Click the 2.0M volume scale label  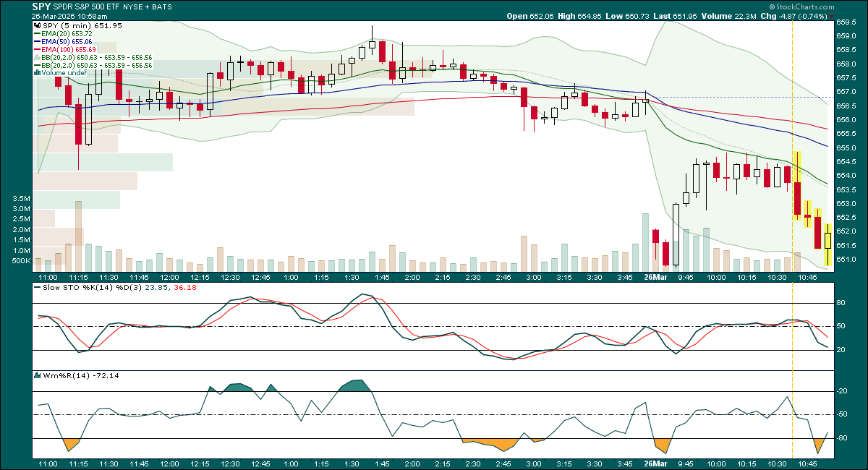tap(20, 229)
